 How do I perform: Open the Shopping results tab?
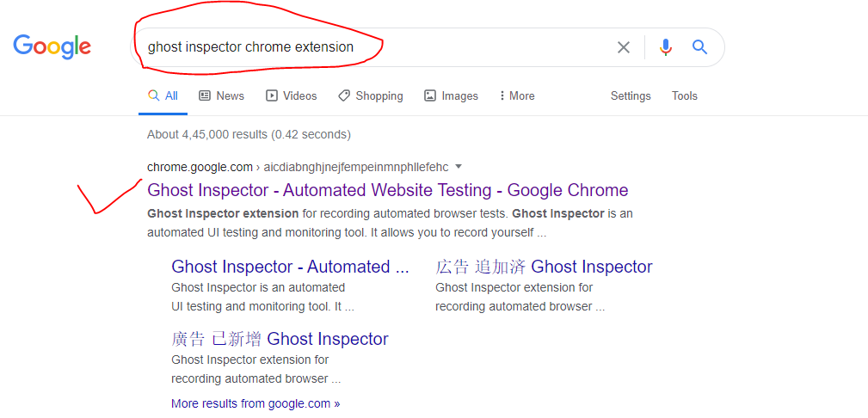point(370,95)
